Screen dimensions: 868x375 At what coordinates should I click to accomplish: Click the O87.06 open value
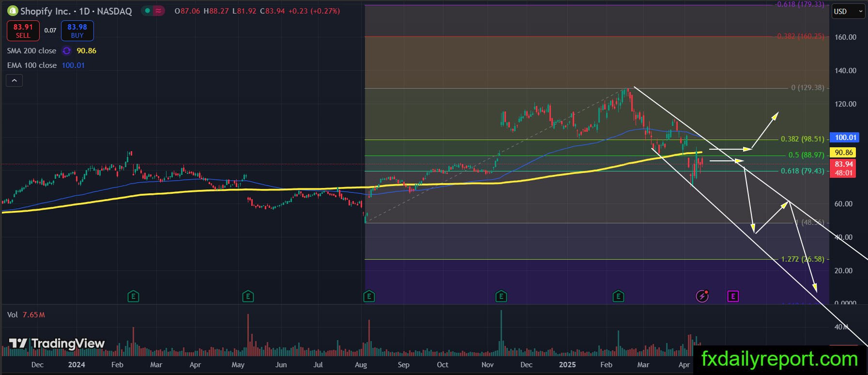(187, 11)
